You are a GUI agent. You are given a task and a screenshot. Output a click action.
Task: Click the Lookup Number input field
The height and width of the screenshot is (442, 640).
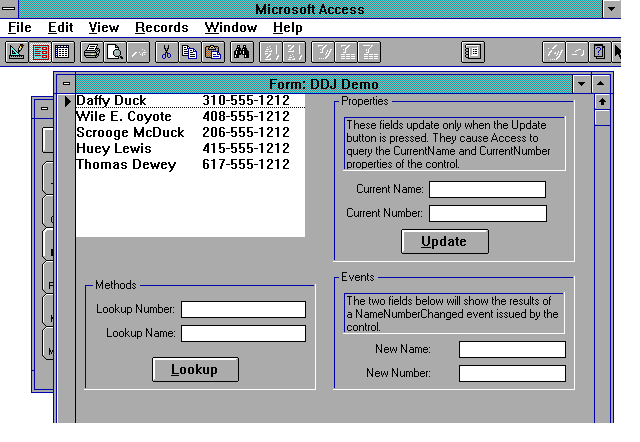[x=243, y=310]
